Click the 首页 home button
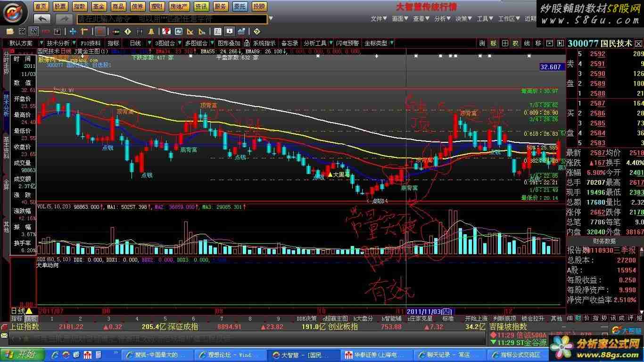The width and height of the screenshot is (644, 362). coord(41,7)
